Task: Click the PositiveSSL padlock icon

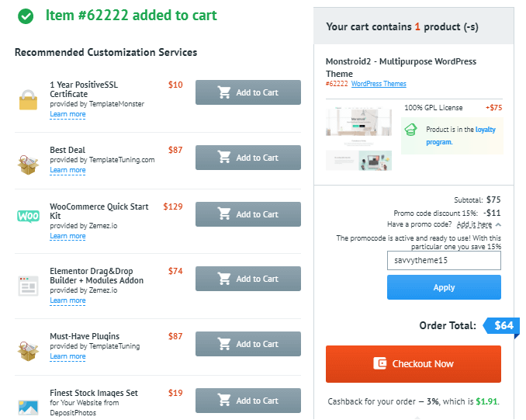Action: (x=28, y=100)
